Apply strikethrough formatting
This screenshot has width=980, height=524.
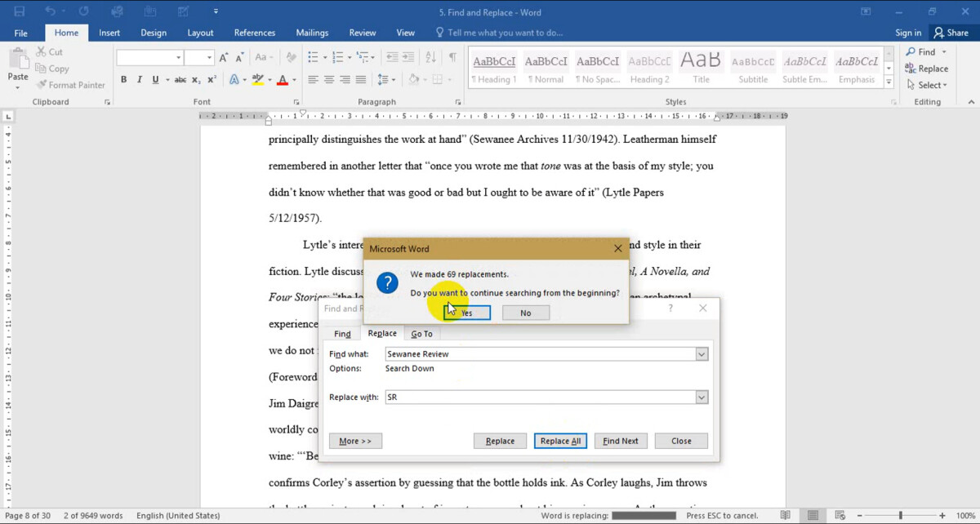(x=180, y=80)
